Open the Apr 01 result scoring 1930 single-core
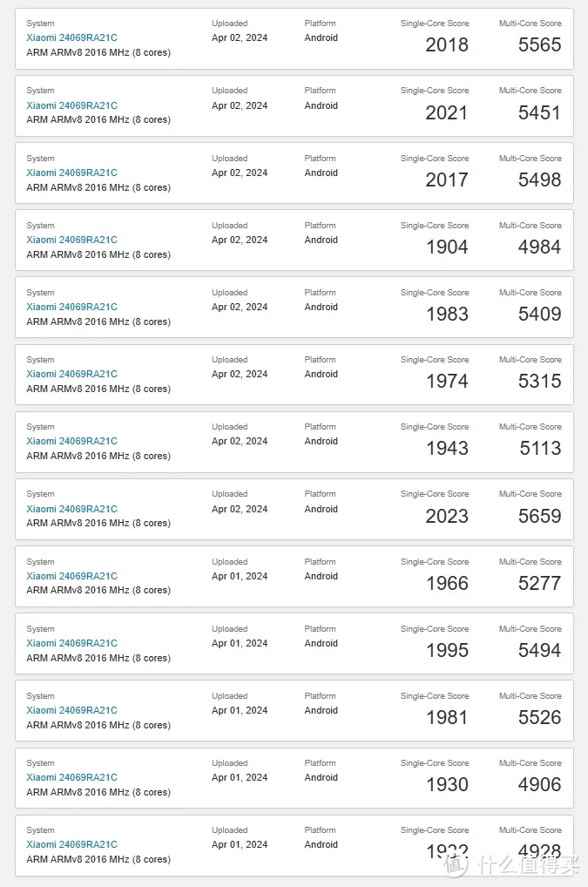 tap(71, 777)
